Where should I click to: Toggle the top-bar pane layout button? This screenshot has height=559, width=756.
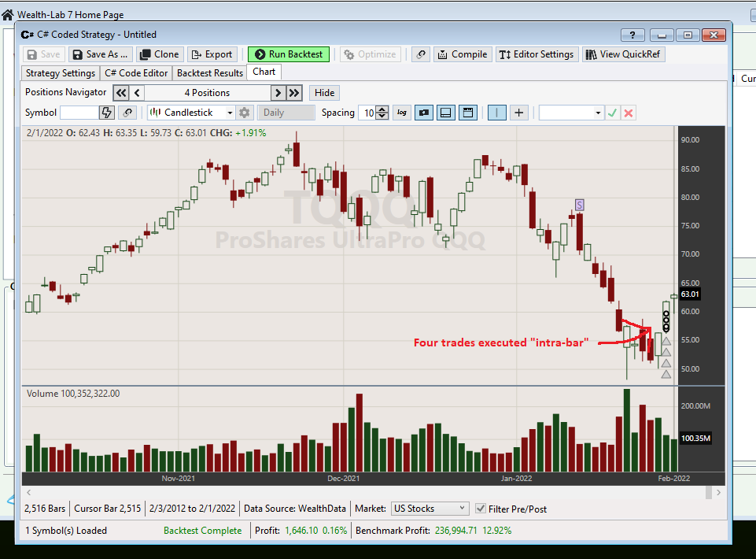tap(467, 113)
